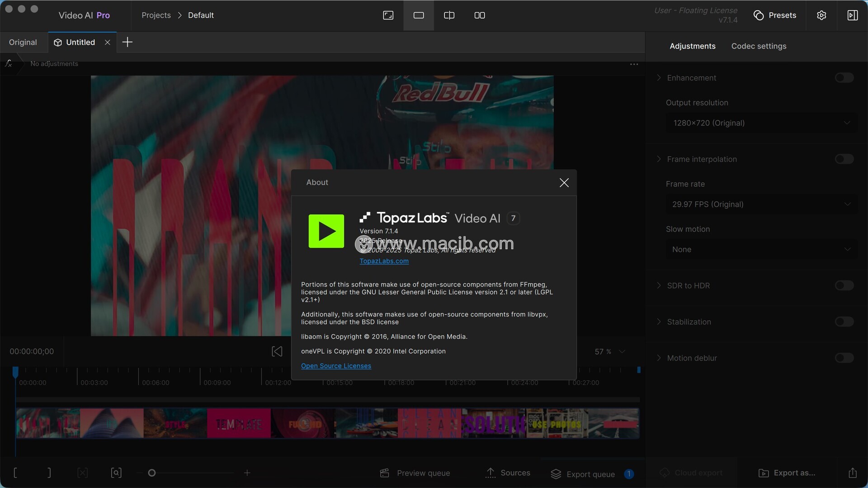
Task: Jump to previous frame start icon
Action: pos(277,351)
